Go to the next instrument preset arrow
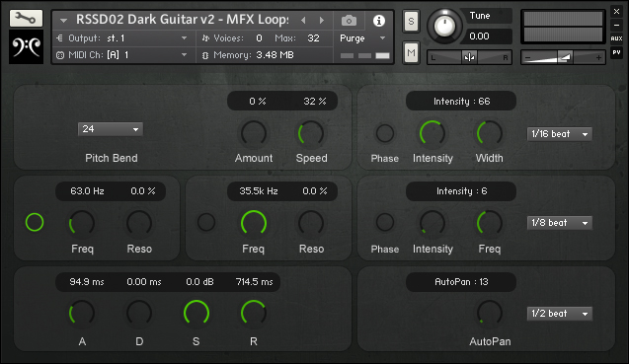This screenshot has width=629, height=364. (x=322, y=20)
